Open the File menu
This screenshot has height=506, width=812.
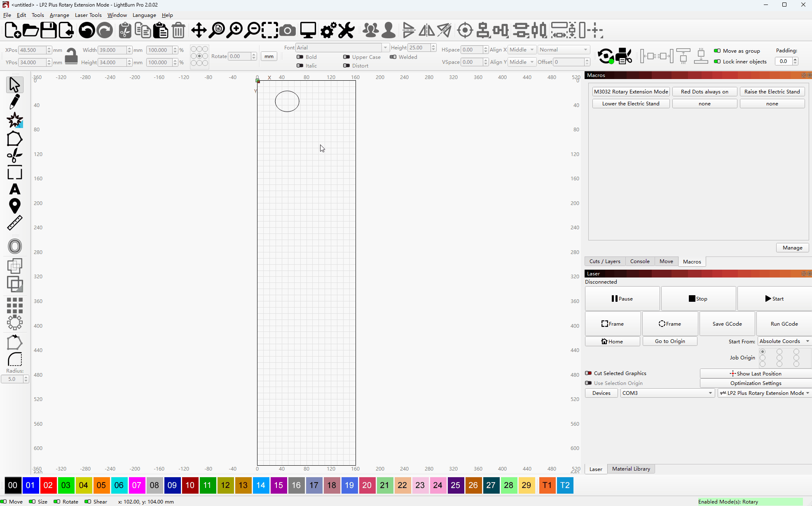pos(7,15)
